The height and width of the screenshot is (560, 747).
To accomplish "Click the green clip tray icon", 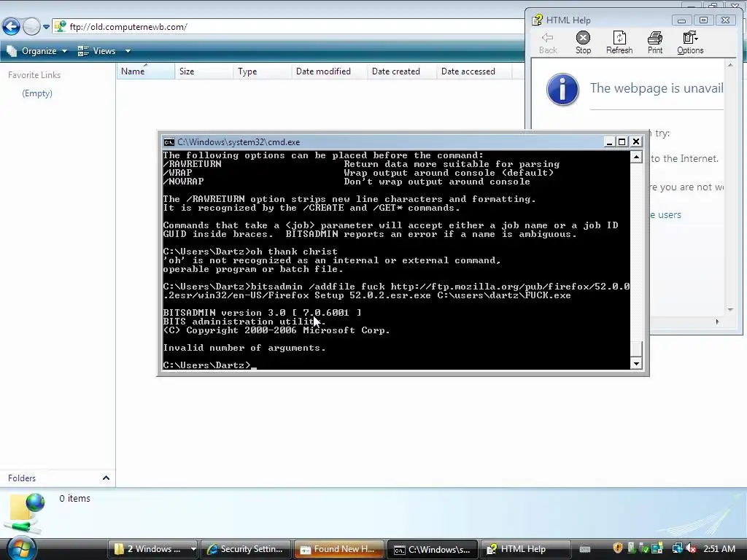I will 631,548.
